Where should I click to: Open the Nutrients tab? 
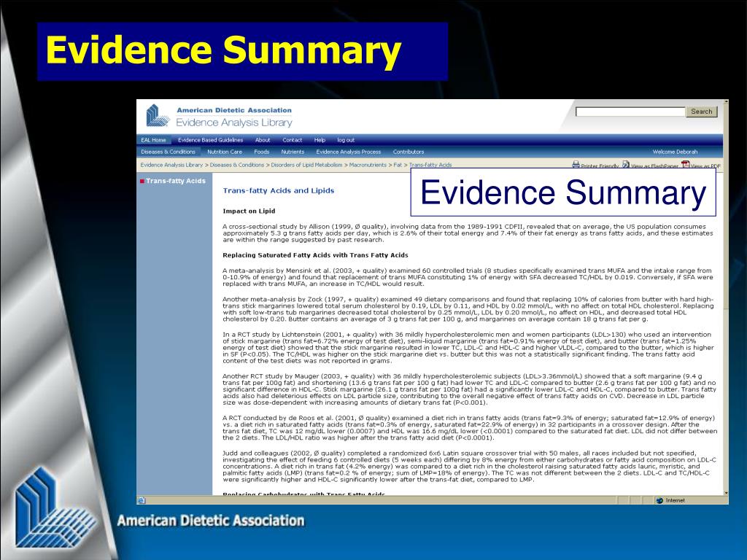[293, 152]
